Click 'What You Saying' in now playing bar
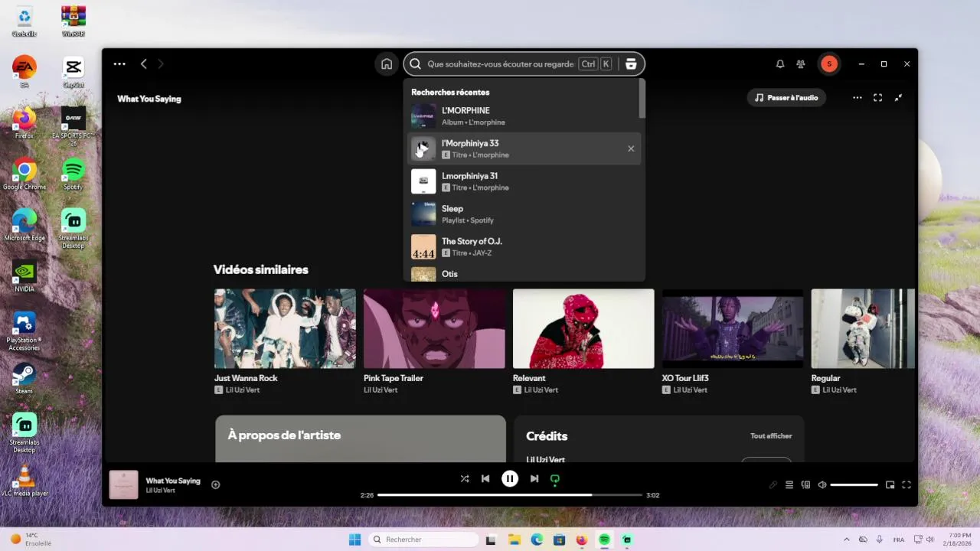 point(173,481)
